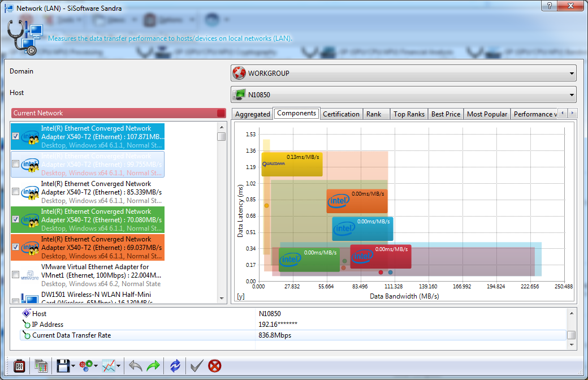Open the Domain WORKGROUP dropdown
This screenshot has height=380, width=588.
tap(404, 73)
